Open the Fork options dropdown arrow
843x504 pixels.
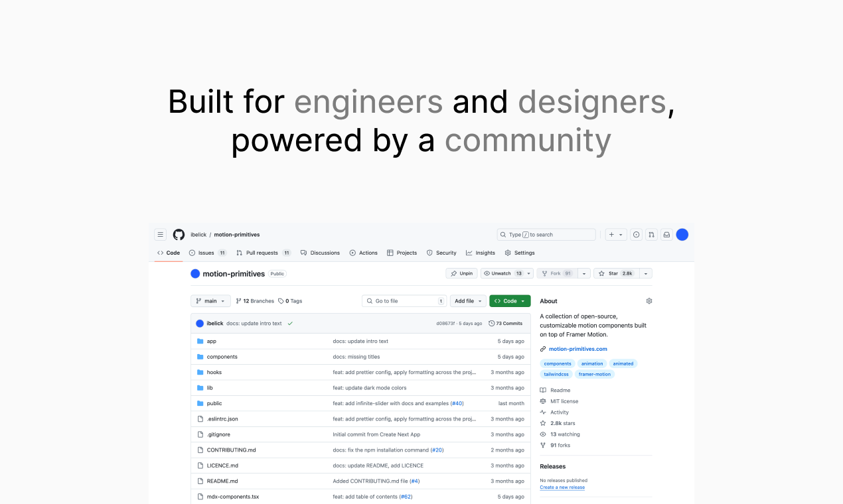point(584,273)
